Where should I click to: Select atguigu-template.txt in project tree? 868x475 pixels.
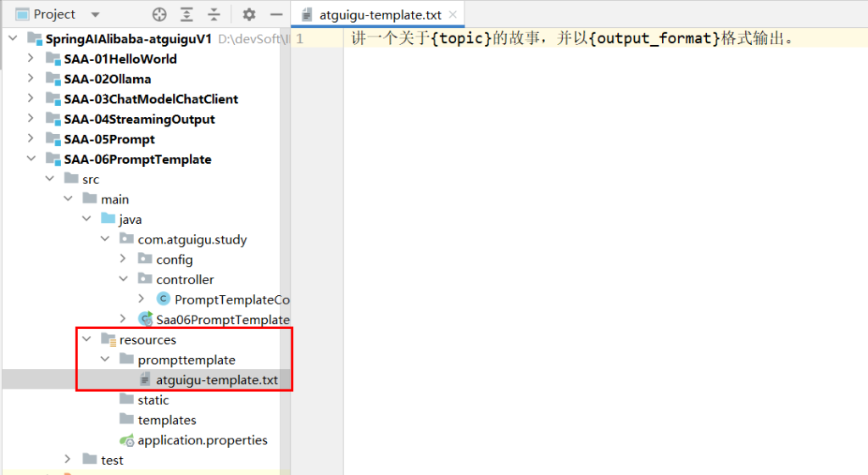click(x=216, y=380)
